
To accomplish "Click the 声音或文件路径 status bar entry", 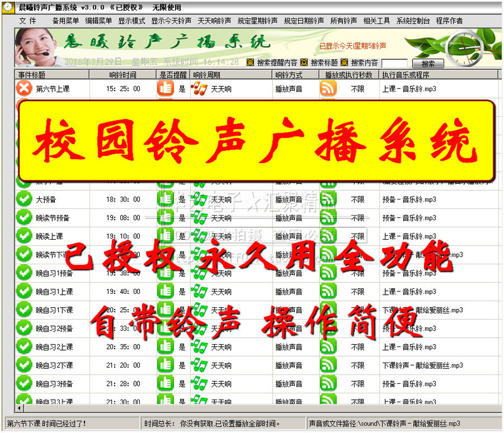I will point(384,424).
